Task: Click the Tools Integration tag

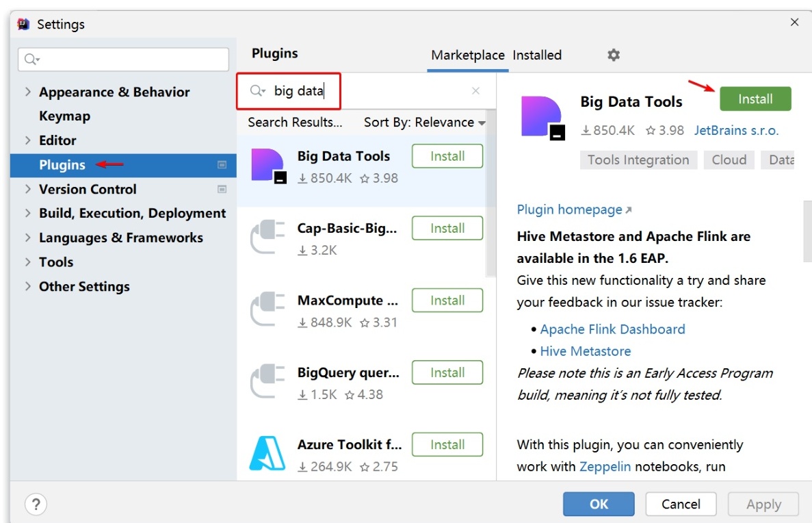Action: pyautogui.click(x=638, y=160)
